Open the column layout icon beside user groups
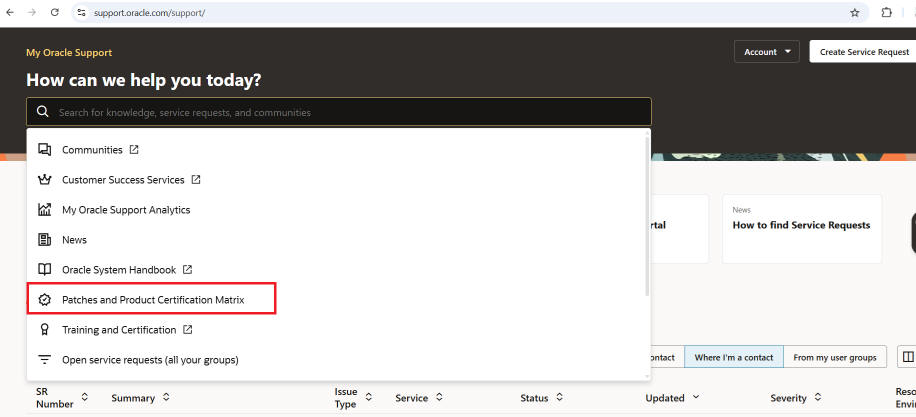This screenshot has height=417, width=916. tap(908, 357)
